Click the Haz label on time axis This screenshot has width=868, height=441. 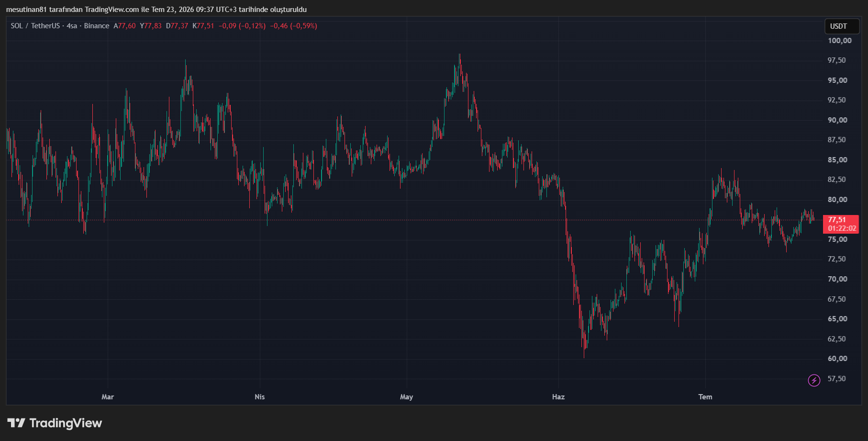point(558,397)
